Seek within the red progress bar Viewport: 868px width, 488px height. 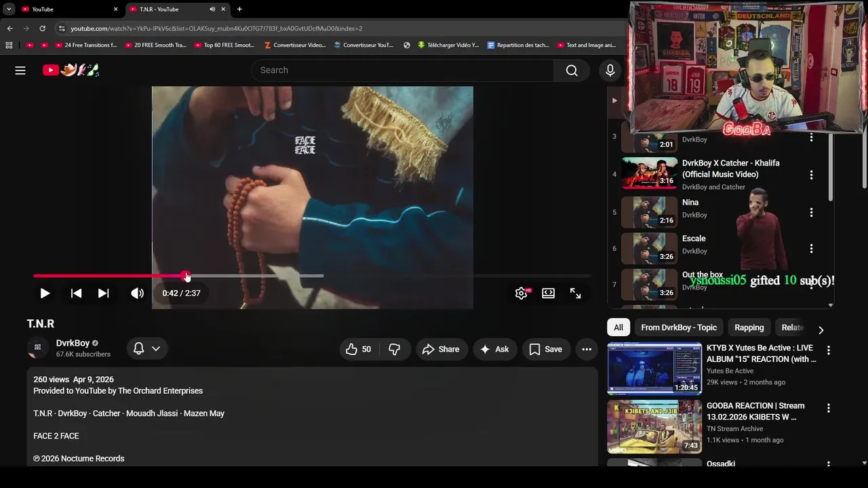tap(110, 276)
